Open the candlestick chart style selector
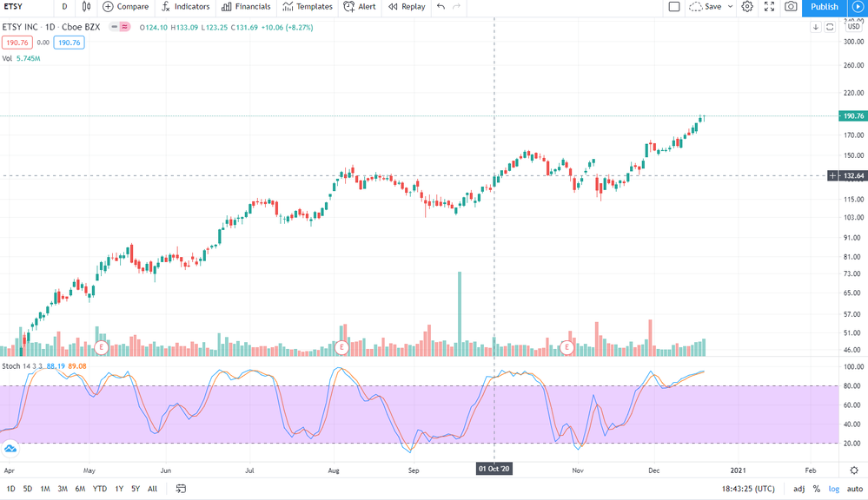The image size is (868, 500). 86,7
